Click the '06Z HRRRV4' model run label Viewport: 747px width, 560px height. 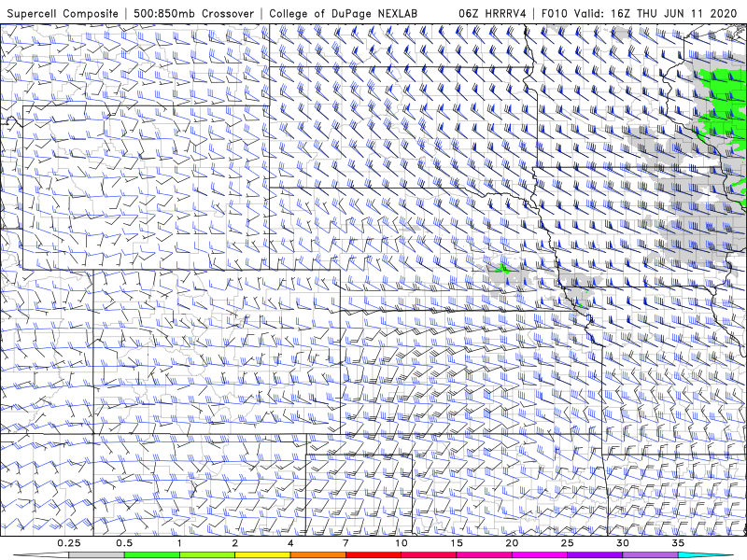click(x=493, y=14)
